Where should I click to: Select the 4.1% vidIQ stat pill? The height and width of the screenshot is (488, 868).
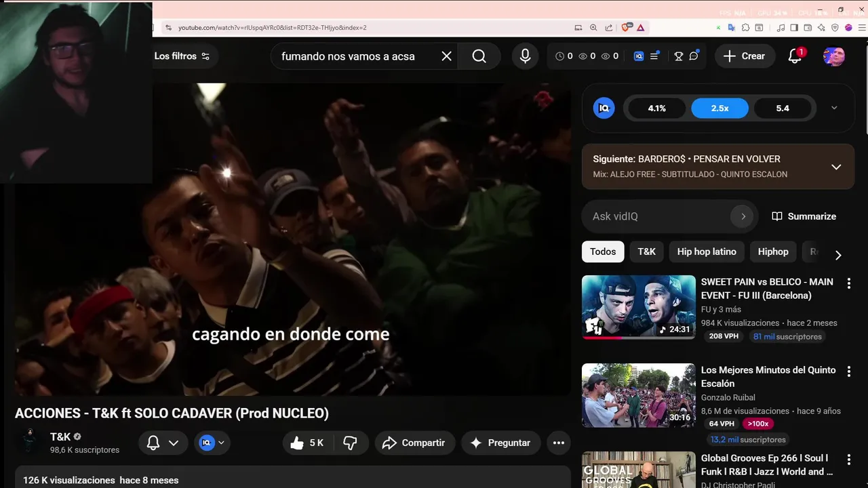point(656,108)
